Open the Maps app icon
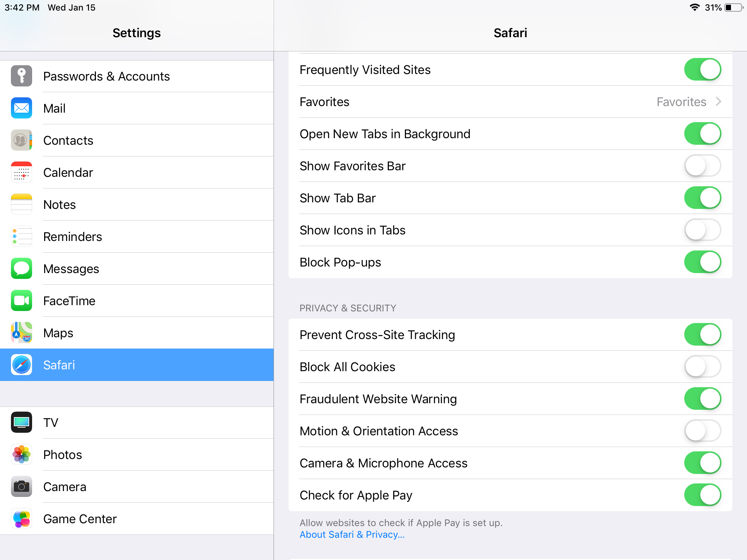 [22, 332]
